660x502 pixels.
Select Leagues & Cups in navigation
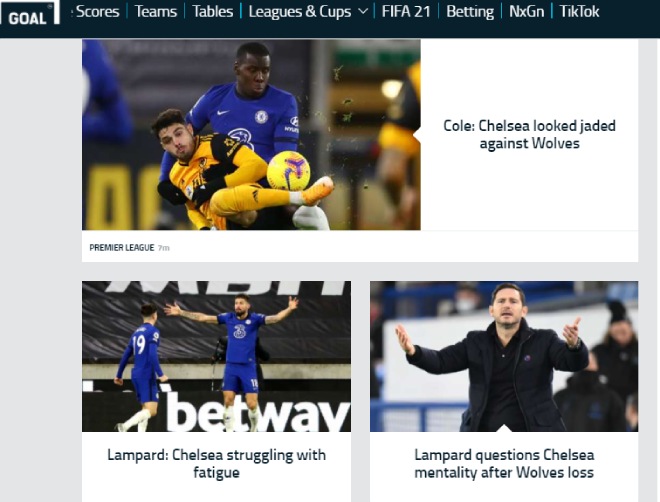pyautogui.click(x=300, y=11)
